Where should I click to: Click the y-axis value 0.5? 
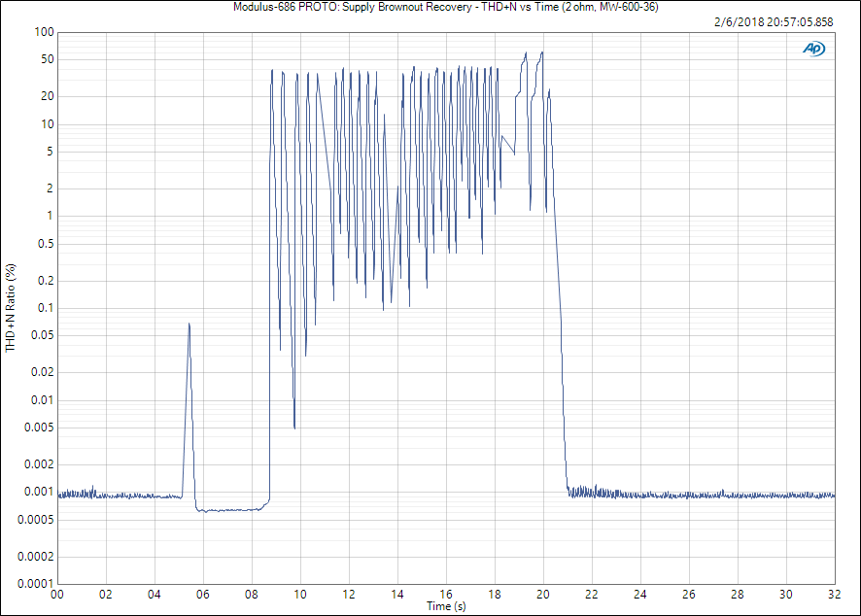46,244
